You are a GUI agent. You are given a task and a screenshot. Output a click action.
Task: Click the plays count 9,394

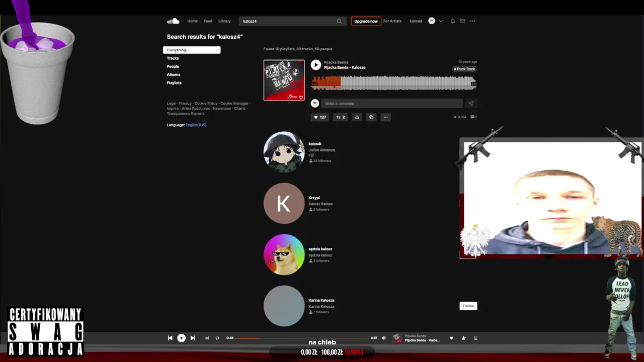pyautogui.click(x=460, y=117)
